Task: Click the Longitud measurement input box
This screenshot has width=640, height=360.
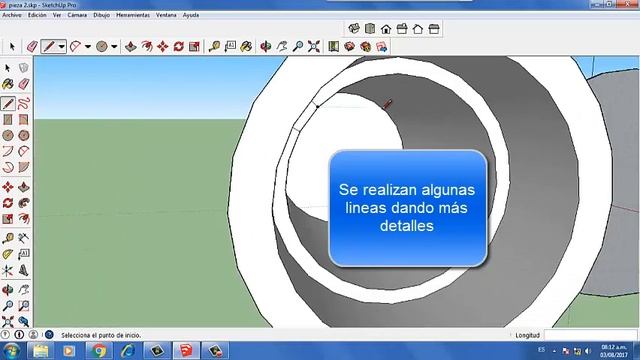Action: point(590,335)
